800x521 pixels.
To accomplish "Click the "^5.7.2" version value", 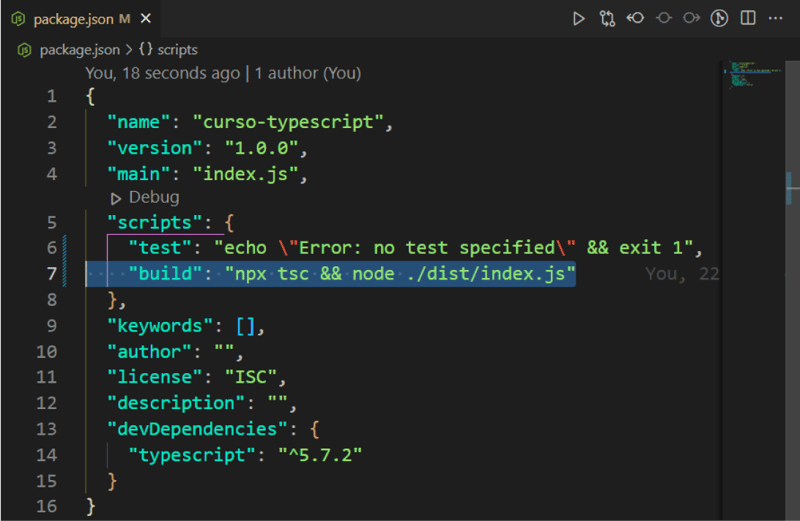I will click(320, 455).
